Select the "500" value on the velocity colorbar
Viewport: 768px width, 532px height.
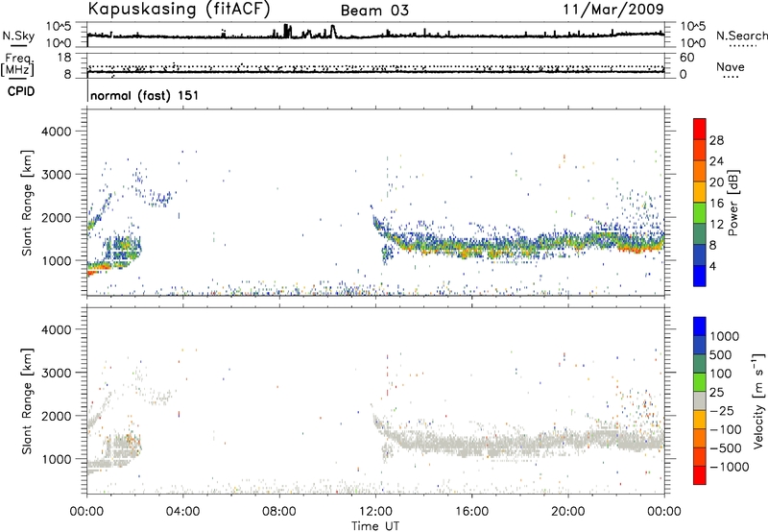tap(721, 355)
